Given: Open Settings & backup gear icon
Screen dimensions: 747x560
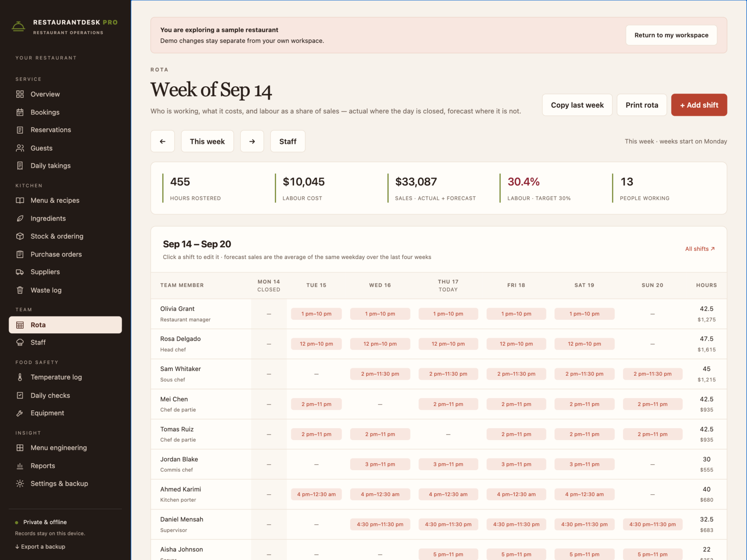Looking at the screenshot, I should tap(20, 483).
